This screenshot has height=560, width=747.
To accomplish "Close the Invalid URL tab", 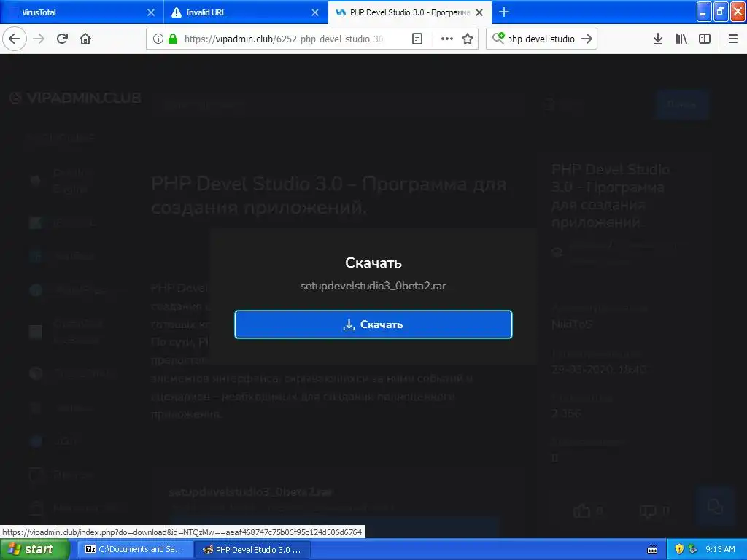I will [315, 12].
